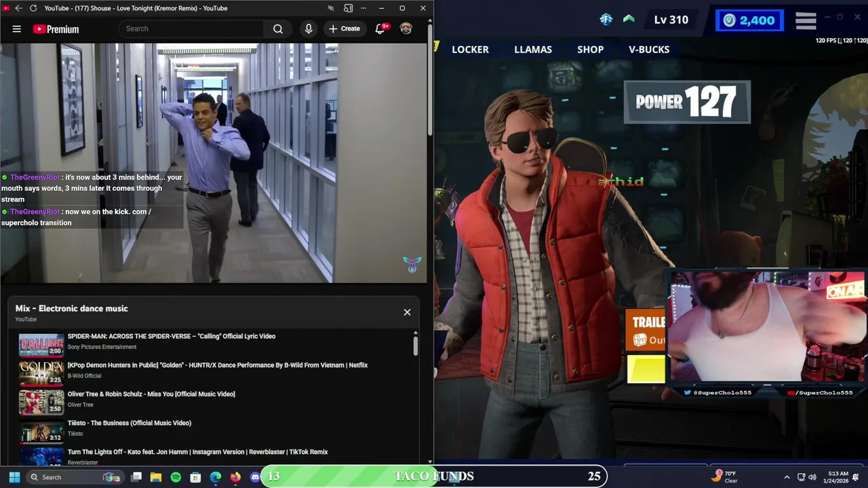Open the clock showing 5:13 AM
This screenshot has width=868, height=488.
coord(836,476)
